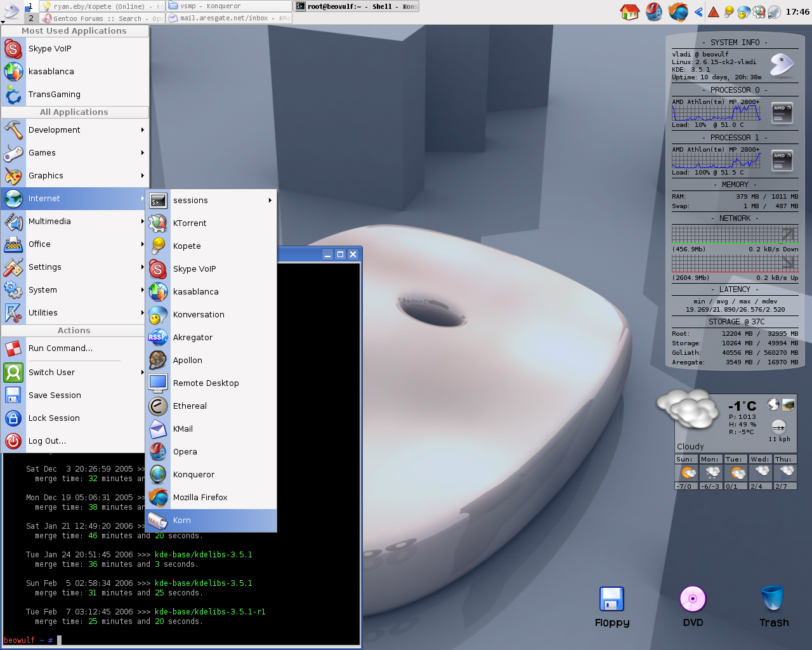Screen dimensions: 812x650
Task: Launch Mozilla Firefox from Internet submenu
Action: point(211,498)
